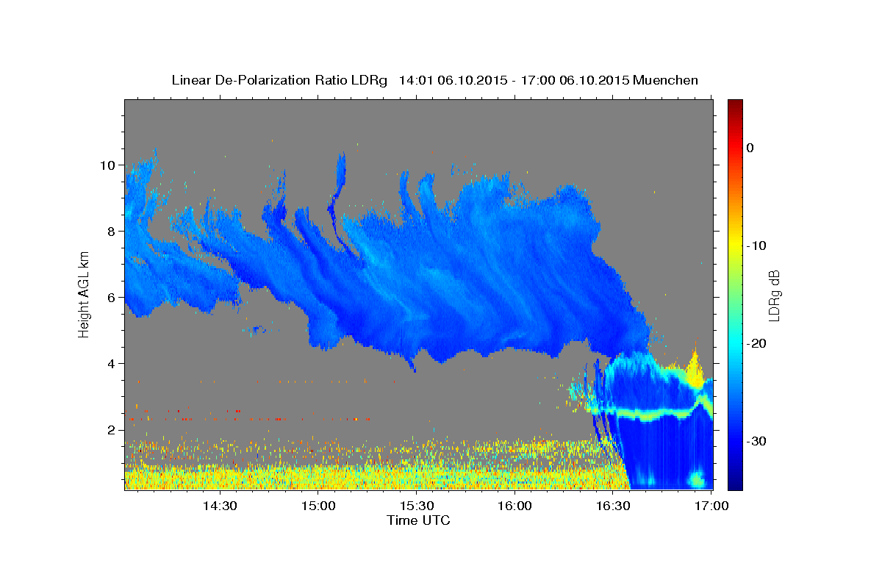Screen dimensions: 882x588
Task: Click the 15:30 time tick label
Action: point(417,506)
